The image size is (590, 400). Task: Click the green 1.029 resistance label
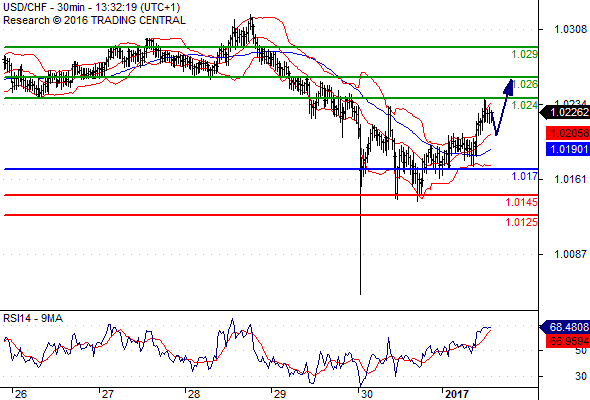click(x=525, y=54)
